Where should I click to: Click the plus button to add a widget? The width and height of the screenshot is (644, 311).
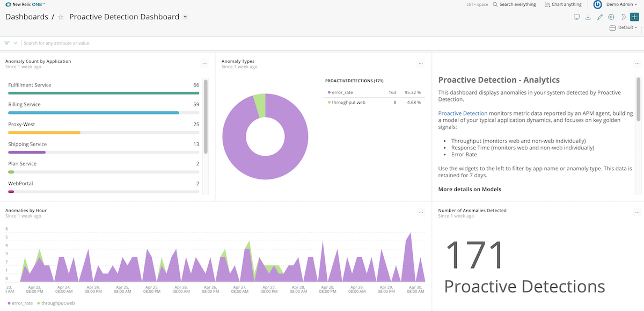[634, 17]
